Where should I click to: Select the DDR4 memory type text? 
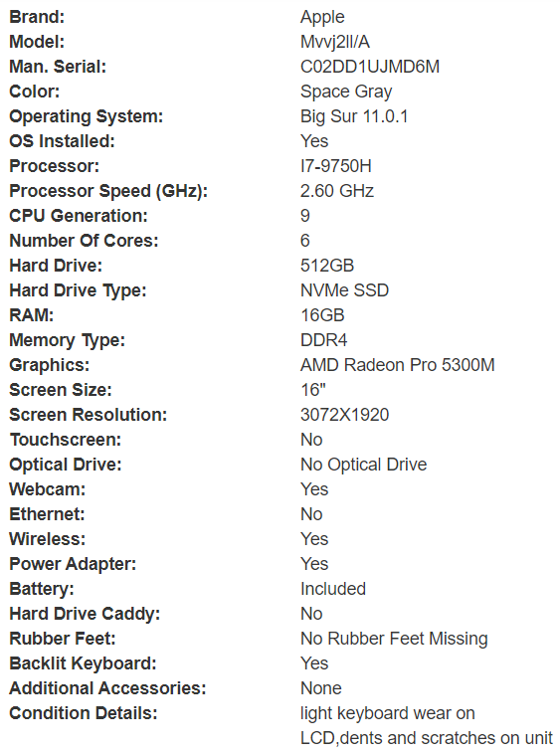pos(323,340)
